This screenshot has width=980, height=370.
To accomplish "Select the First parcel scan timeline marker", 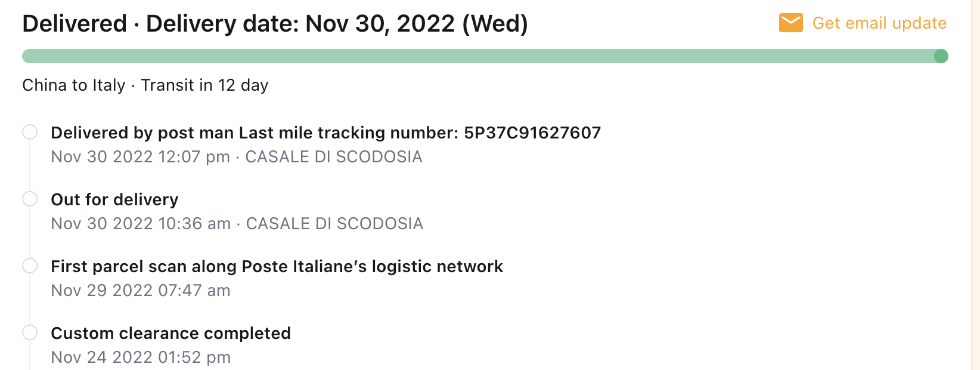I will point(30,266).
